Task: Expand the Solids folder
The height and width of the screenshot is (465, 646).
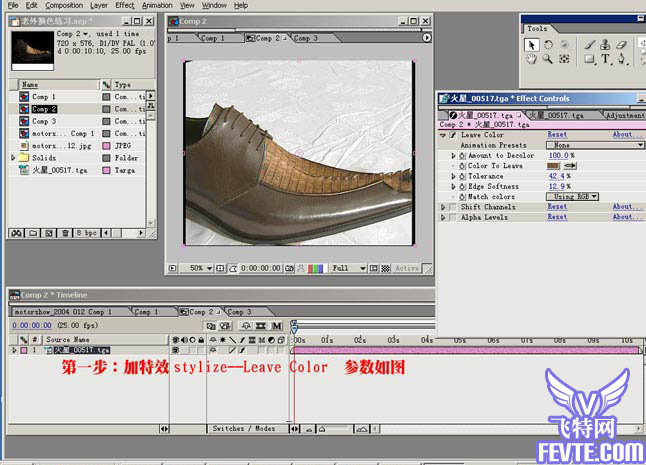Action: tap(13, 158)
